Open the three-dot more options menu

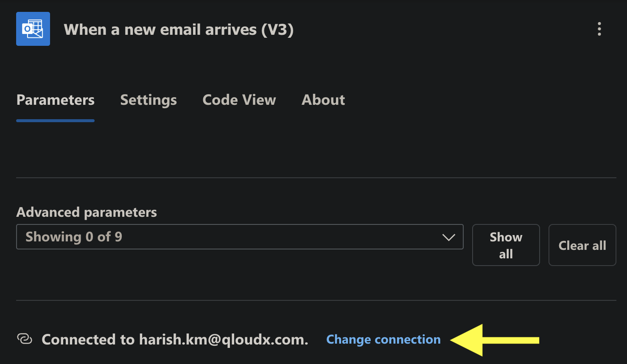(x=599, y=29)
